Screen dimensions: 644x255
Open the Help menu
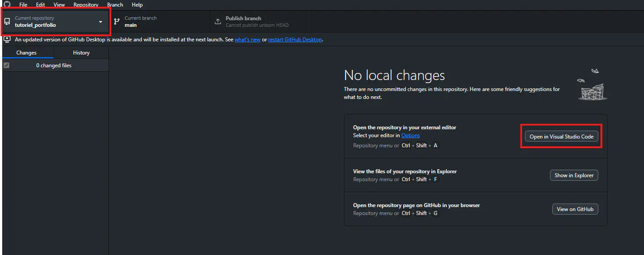(137, 5)
